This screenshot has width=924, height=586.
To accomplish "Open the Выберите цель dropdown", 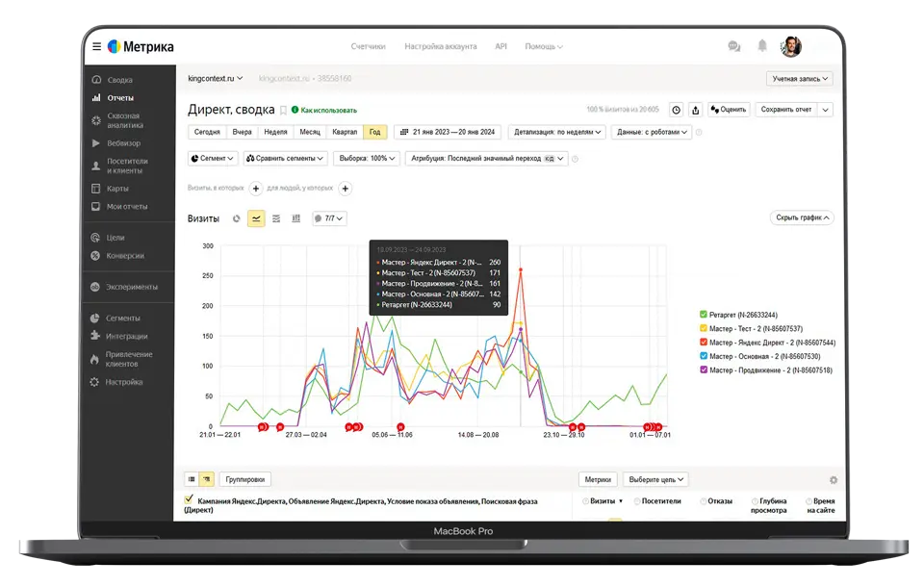I will 659,479.
